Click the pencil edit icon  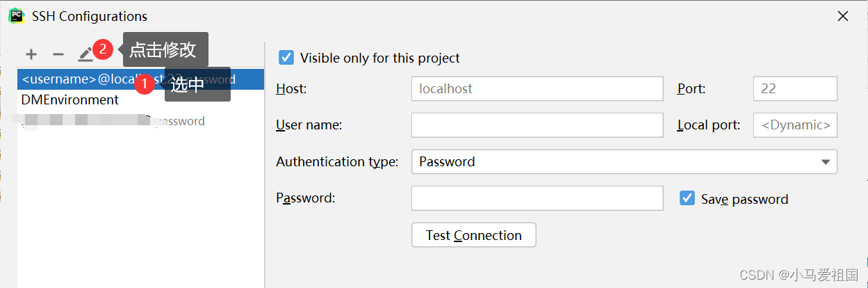pyautogui.click(x=85, y=54)
